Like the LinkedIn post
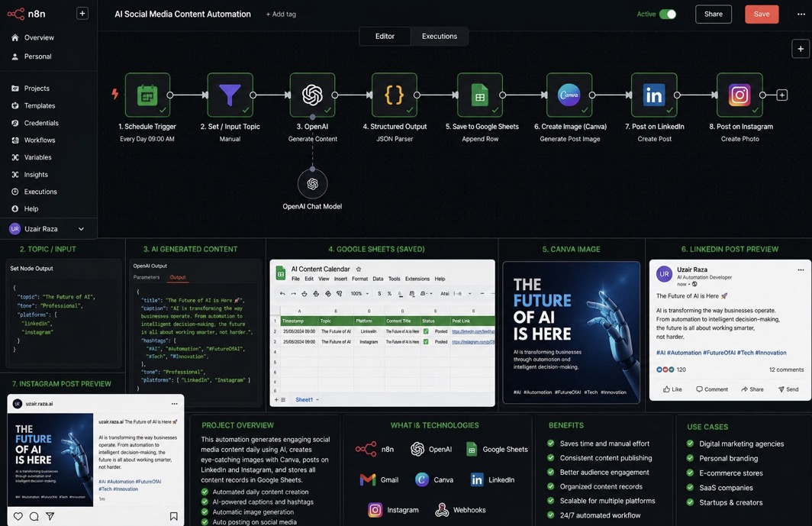This screenshot has width=812, height=526. click(672, 389)
